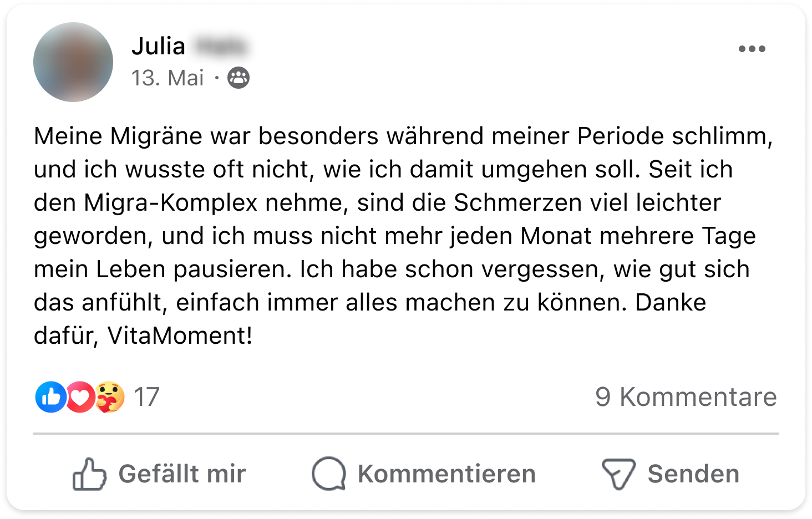This screenshot has height=519, width=812.
Task: Click the word 'VitaMoment!' in the post
Action: click(x=180, y=336)
